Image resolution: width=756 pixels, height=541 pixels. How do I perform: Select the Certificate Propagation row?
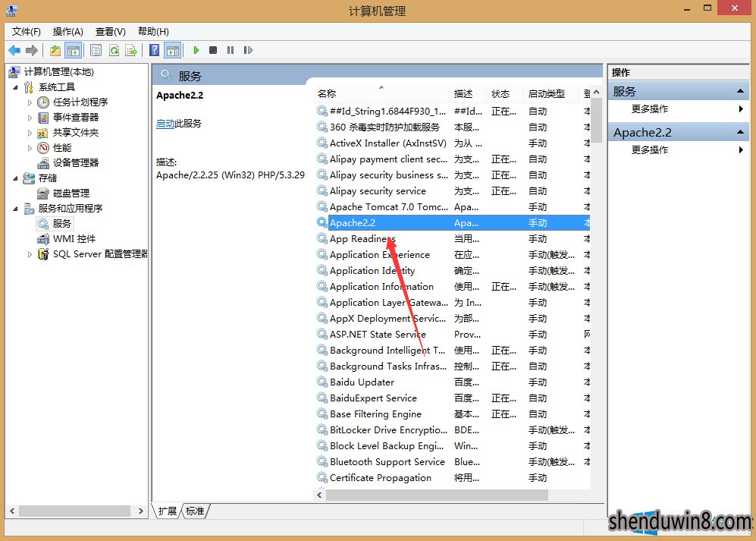coord(453,478)
